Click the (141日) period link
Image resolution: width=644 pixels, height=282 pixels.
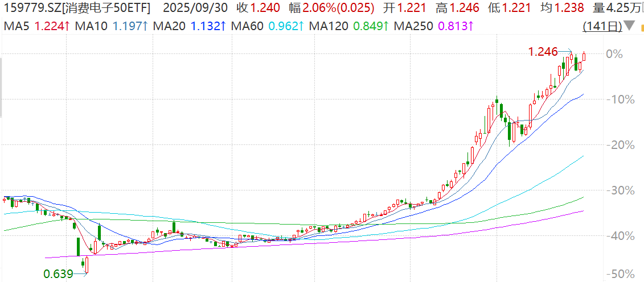click(601, 26)
